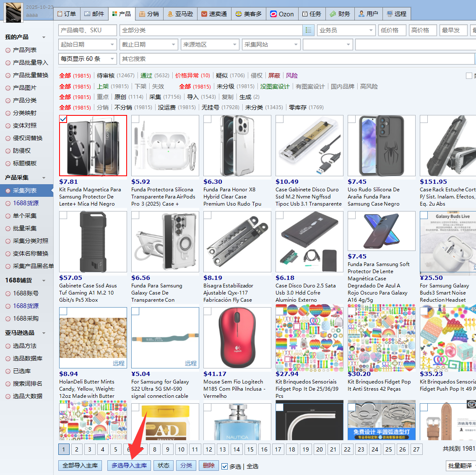476x475 pixels.
Task: Open 产品列表 in the sidebar
Action: 25,50
